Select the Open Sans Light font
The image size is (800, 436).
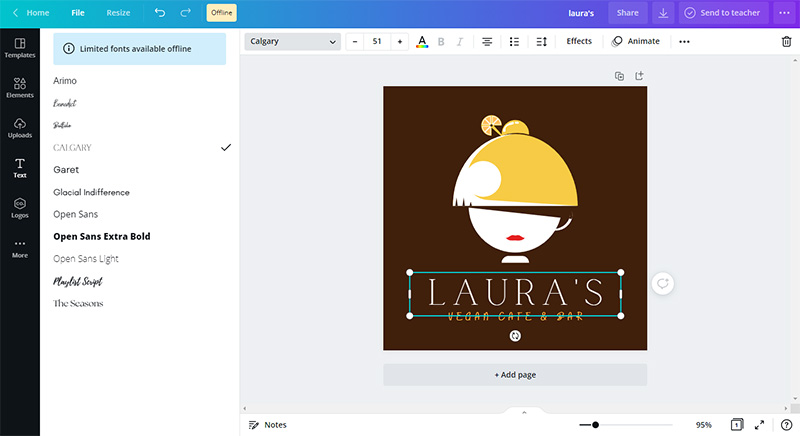[x=86, y=259]
